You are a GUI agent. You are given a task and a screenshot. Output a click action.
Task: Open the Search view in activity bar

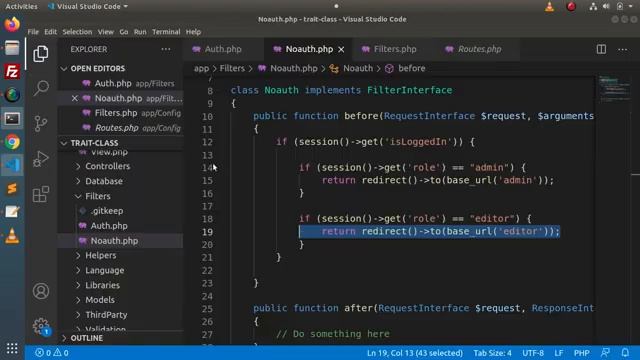coord(41,88)
